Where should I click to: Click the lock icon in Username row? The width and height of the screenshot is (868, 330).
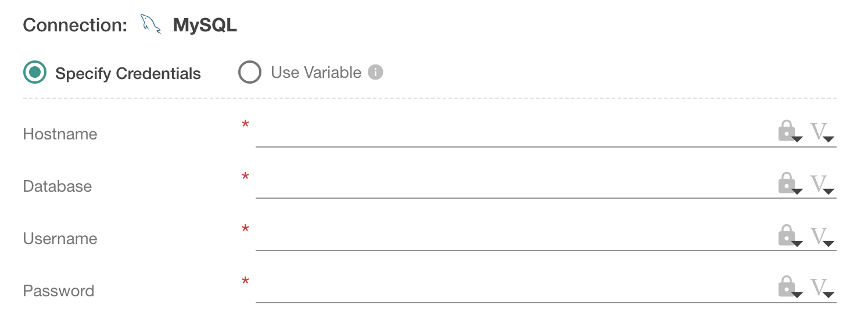[788, 236]
